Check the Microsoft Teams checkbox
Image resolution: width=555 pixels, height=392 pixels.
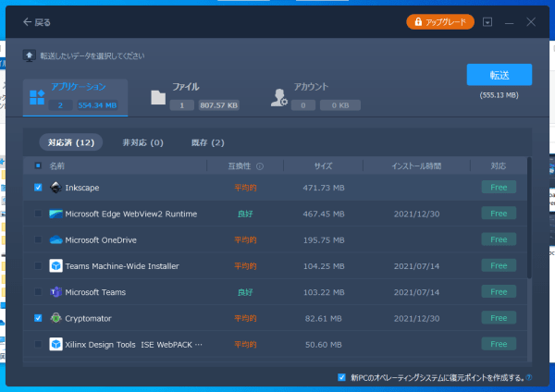click(38, 292)
